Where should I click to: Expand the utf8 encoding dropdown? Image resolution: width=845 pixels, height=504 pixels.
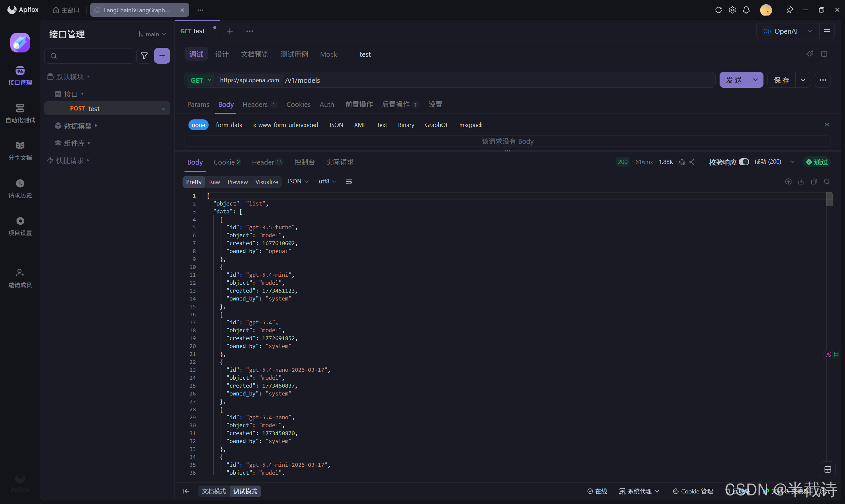coord(327,182)
